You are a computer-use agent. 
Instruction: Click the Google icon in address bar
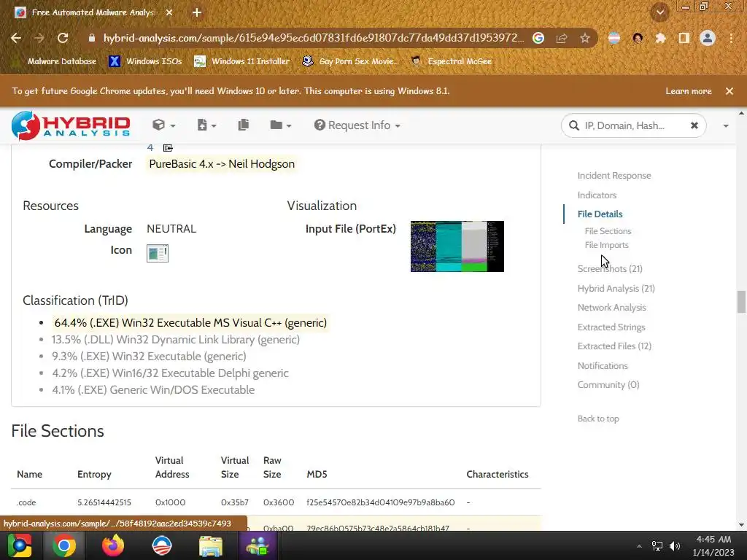538,38
